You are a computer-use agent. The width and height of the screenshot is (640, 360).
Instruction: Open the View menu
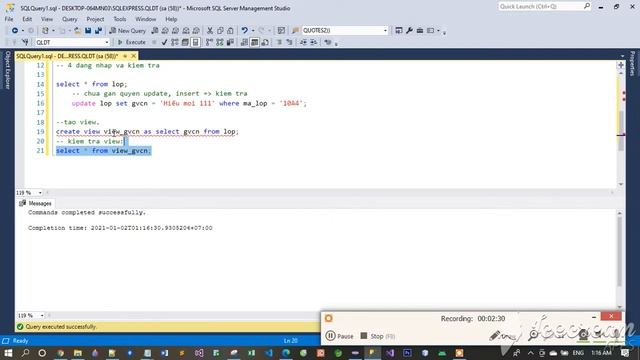point(47,19)
